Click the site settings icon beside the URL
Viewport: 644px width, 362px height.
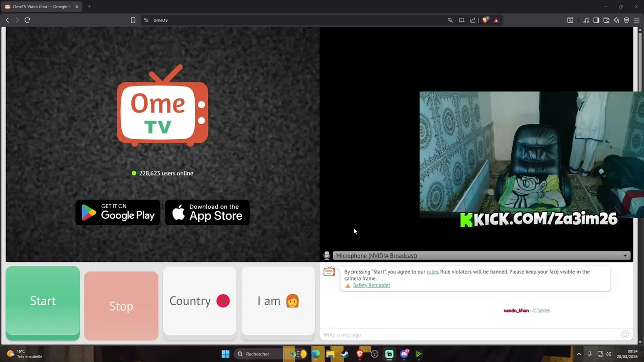146,20
